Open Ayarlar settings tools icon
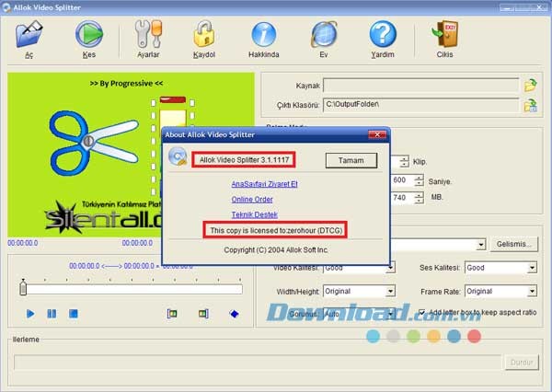552x392 pixels. (x=147, y=35)
